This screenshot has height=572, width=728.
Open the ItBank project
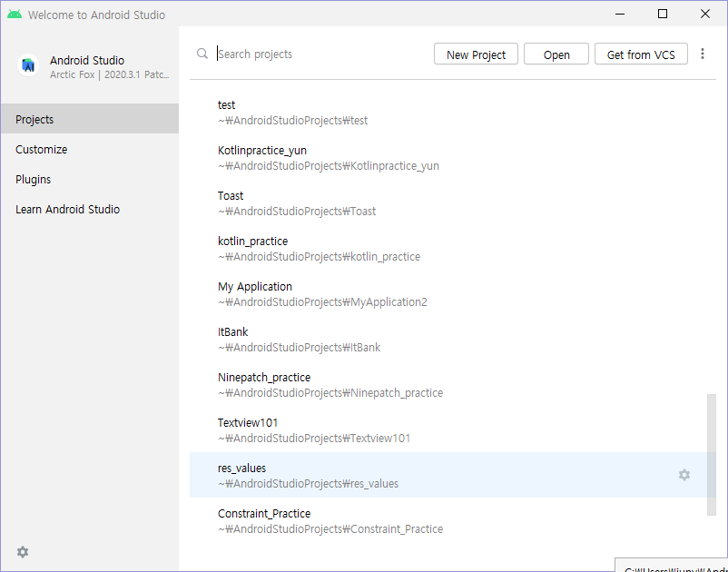click(453, 340)
